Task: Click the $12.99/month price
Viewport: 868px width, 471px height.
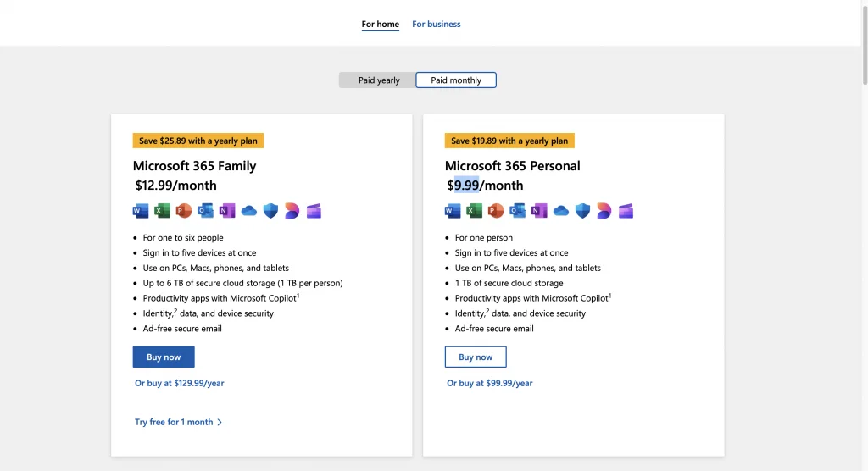Action: [x=176, y=186]
